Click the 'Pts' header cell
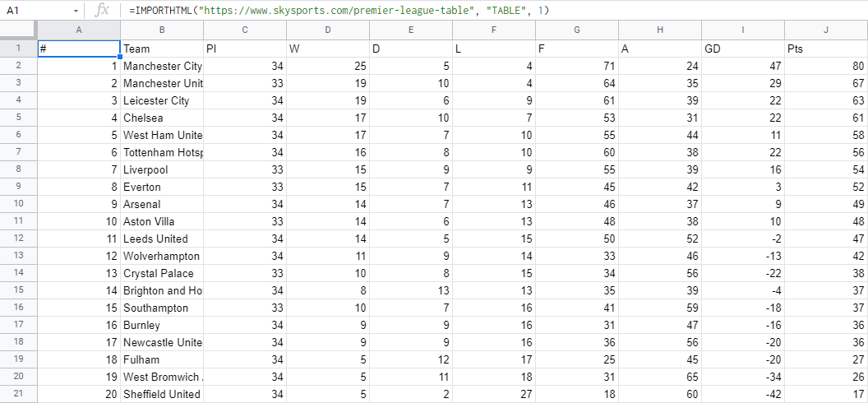 pos(826,49)
